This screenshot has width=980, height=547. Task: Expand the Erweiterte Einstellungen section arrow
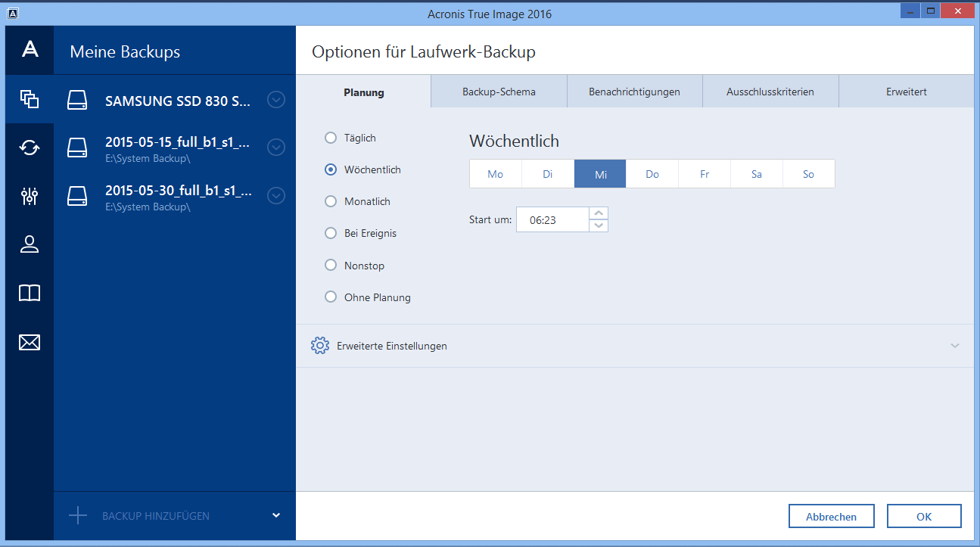point(955,346)
